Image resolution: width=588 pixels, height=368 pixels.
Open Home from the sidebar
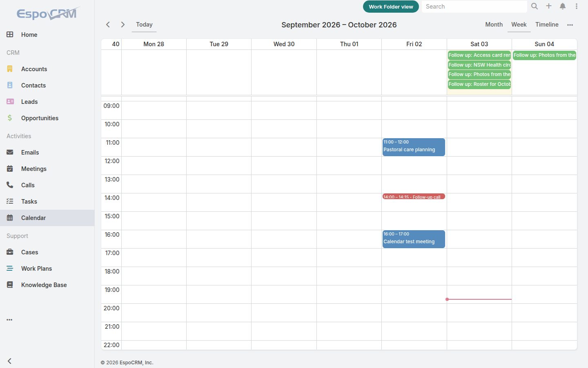(47, 35)
